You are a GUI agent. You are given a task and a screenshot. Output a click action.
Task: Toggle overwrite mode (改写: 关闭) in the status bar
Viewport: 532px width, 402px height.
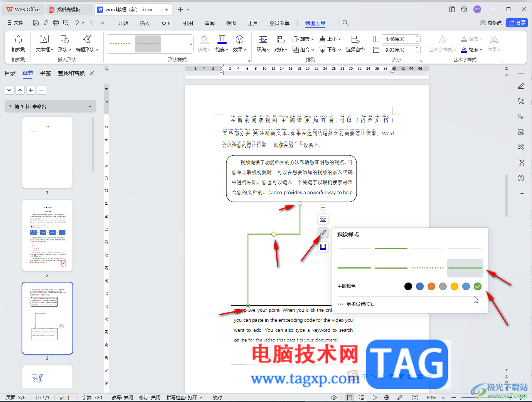coord(122,397)
